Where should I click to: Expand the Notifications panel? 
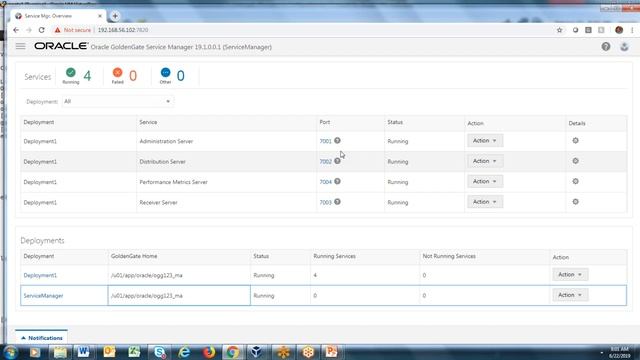[42, 338]
